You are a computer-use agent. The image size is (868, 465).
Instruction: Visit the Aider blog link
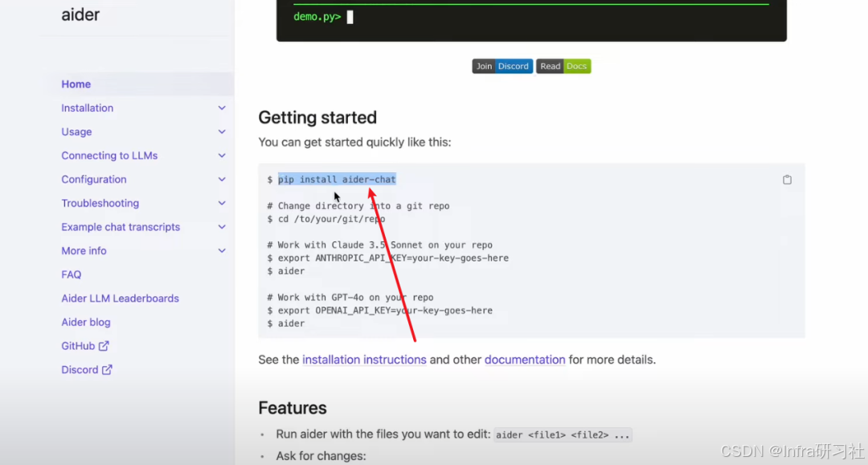pyautogui.click(x=85, y=323)
